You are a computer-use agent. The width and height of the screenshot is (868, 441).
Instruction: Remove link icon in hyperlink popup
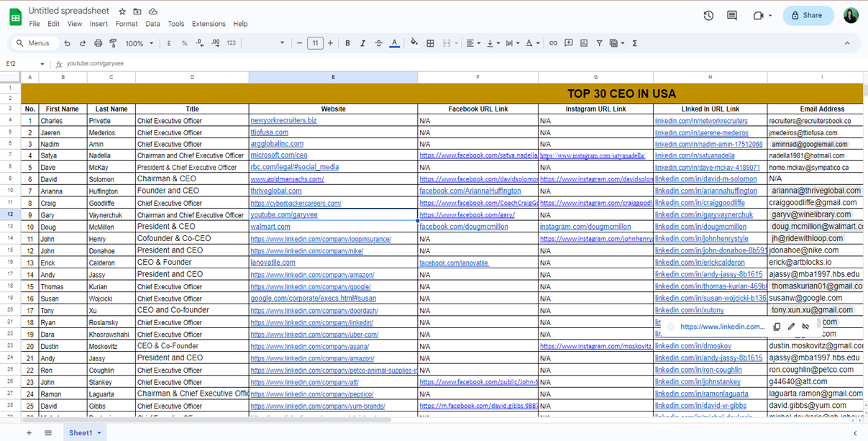805,327
